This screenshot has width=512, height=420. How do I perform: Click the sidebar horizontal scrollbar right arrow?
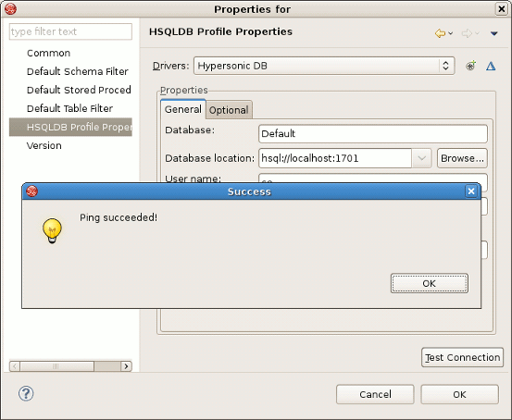tap(126, 366)
